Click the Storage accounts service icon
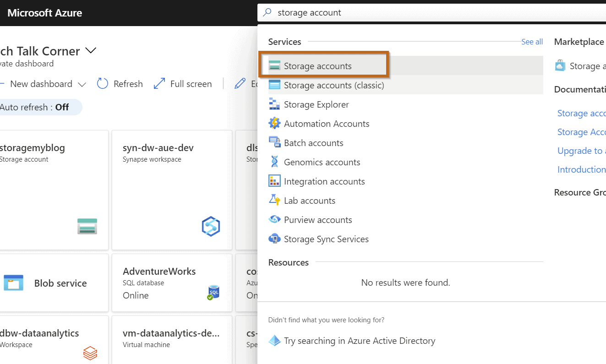Screen dimensions: 606x364 [x=274, y=65]
